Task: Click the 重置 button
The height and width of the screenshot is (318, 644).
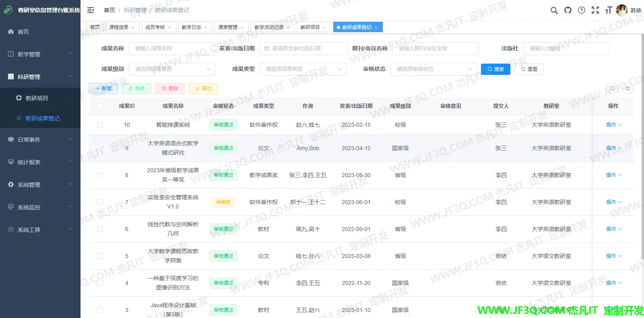Action: pyautogui.click(x=529, y=69)
